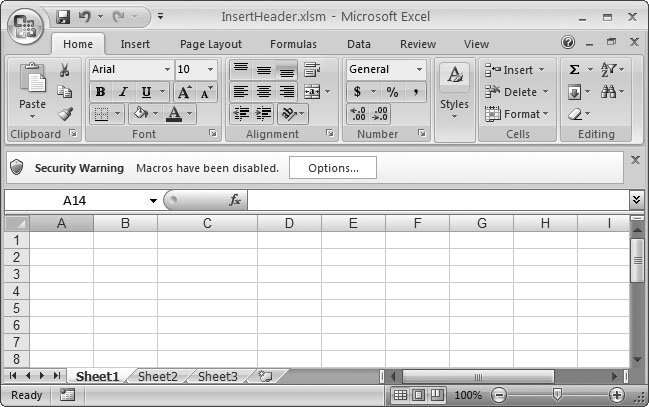Open the Arial font name dropdown

166,70
